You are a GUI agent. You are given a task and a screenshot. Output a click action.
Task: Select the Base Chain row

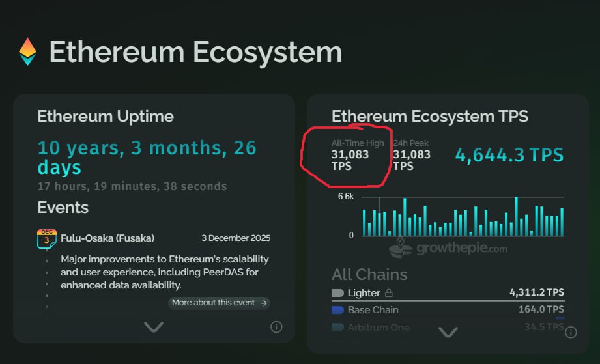point(448,310)
